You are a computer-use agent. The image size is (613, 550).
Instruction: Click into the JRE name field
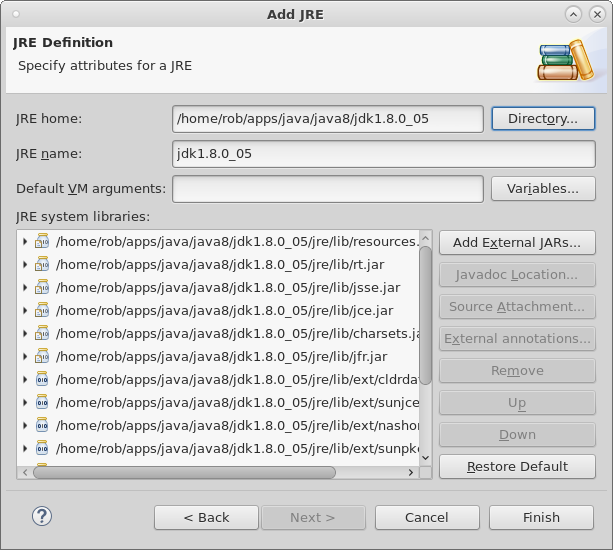[x=383, y=154]
